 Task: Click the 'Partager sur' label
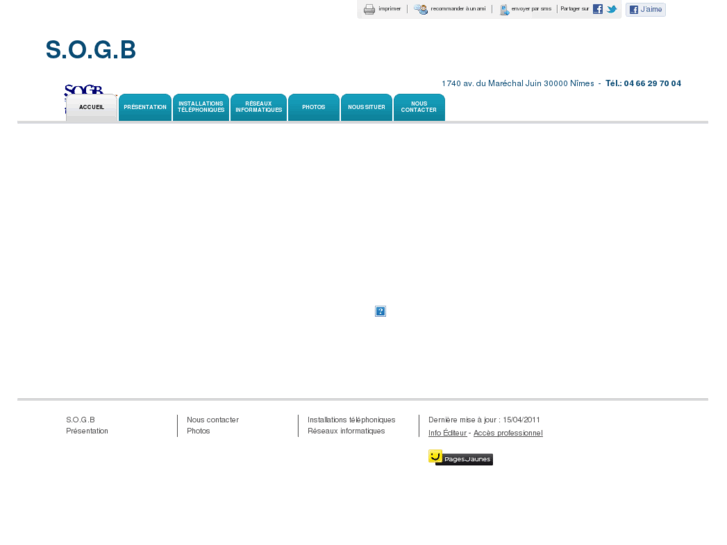[x=574, y=9]
